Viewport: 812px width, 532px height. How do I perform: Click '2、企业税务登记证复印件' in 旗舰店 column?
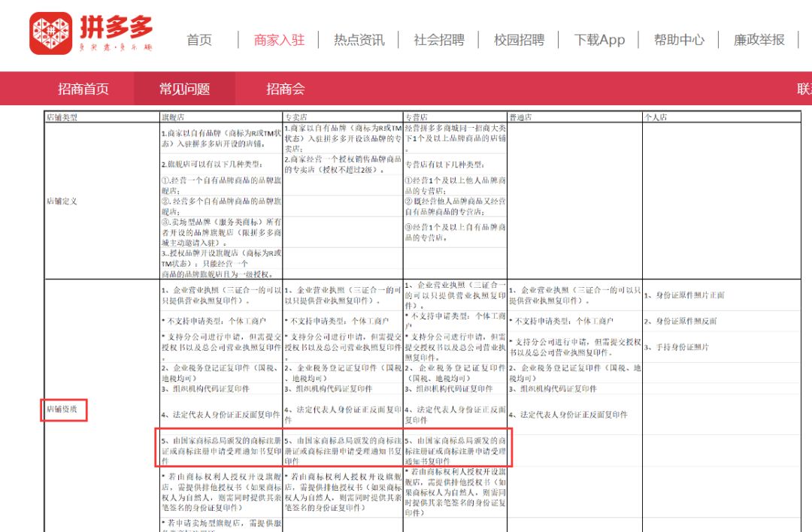221,373
